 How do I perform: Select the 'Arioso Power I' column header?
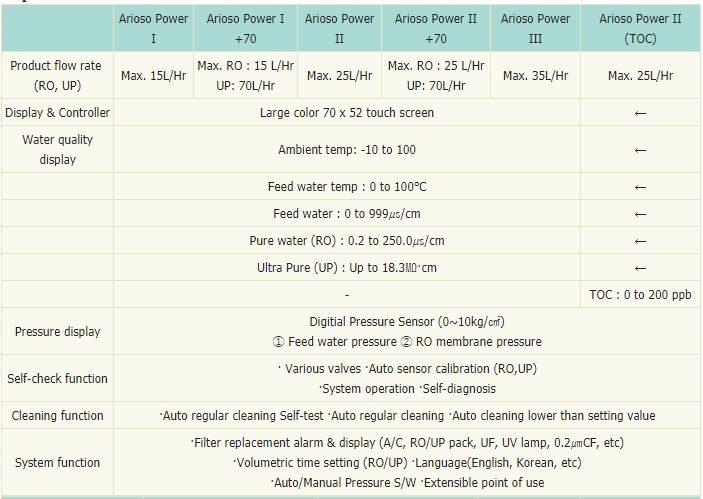point(153,28)
